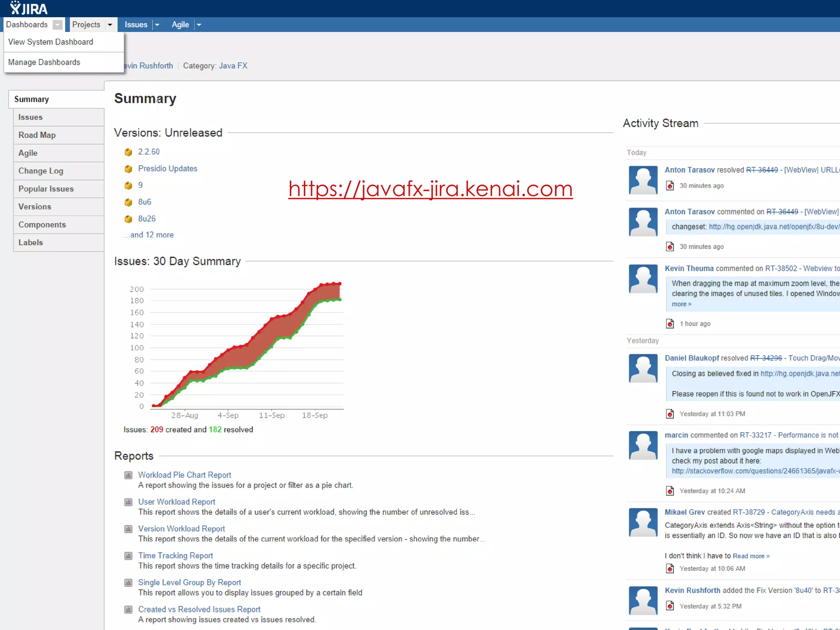Switch to the Road Map tab
The image size is (840, 630).
37,135
